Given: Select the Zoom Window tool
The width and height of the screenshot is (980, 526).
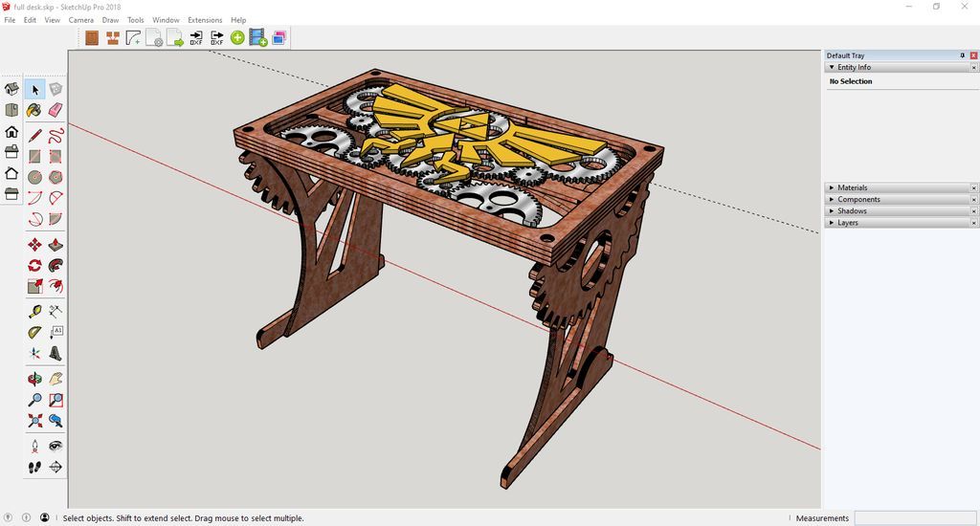Looking at the screenshot, I should tap(56, 399).
